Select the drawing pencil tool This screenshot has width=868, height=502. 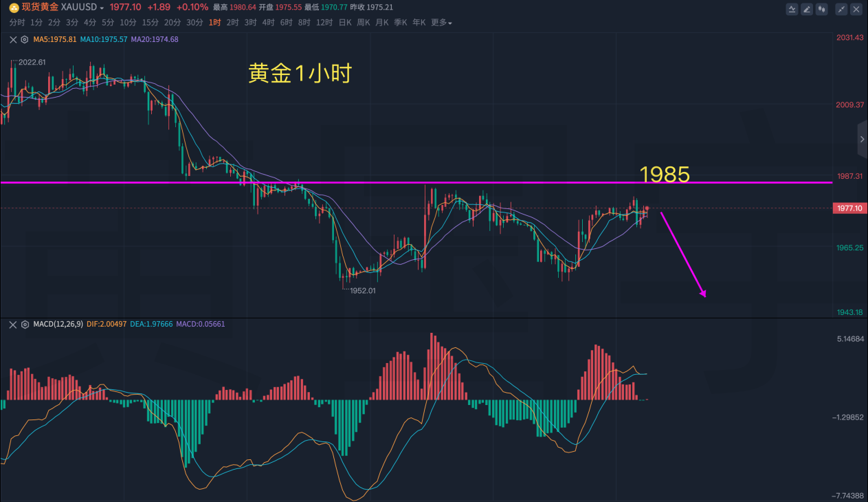click(x=807, y=9)
